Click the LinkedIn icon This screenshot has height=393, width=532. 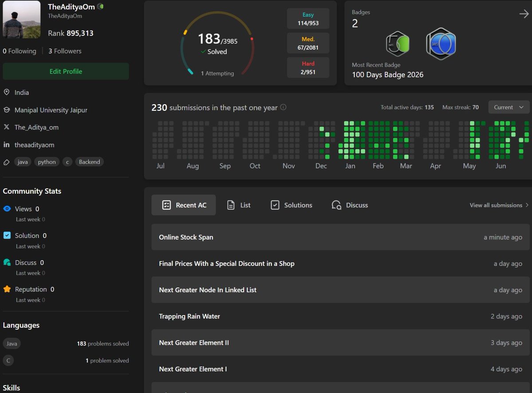coord(7,145)
